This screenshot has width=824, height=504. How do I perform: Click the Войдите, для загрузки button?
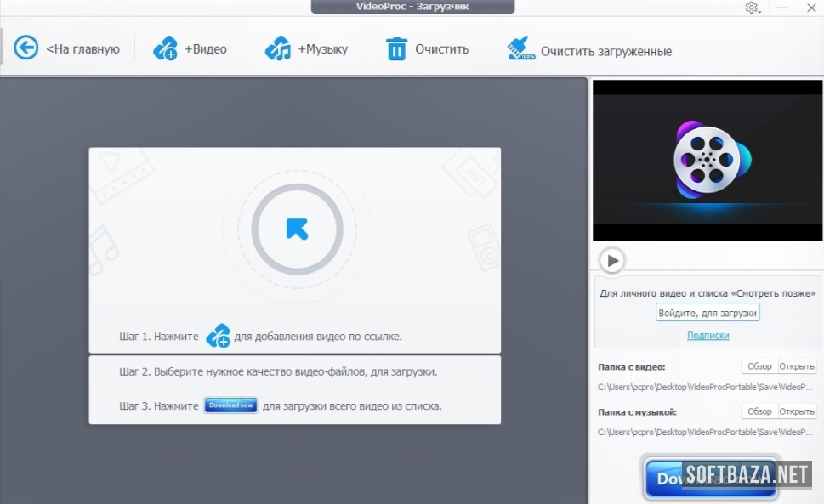click(708, 313)
